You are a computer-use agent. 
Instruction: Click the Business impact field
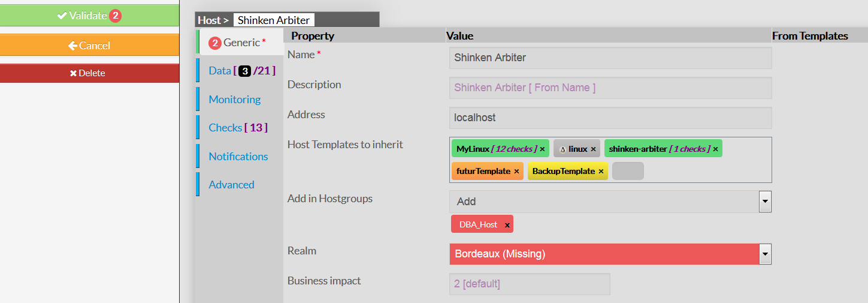point(529,284)
